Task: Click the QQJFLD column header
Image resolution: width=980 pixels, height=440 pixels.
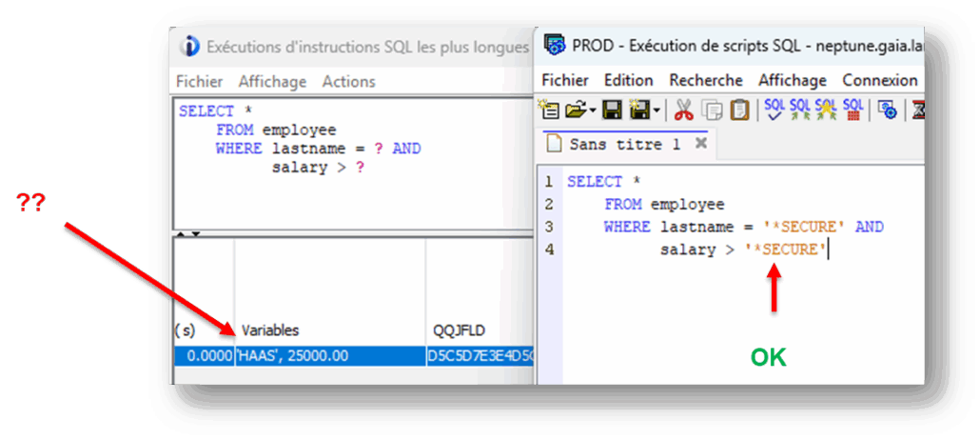Action: [x=459, y=330]
